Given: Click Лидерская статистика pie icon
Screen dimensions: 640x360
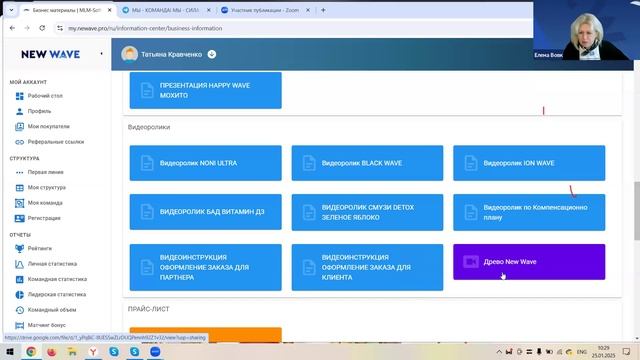Looking at the screenshot, I should pos(19,295).
